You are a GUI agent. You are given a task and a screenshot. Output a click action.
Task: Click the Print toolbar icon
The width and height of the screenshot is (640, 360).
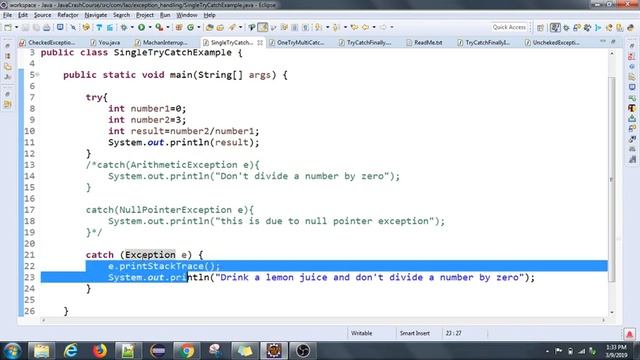[47, 27]
